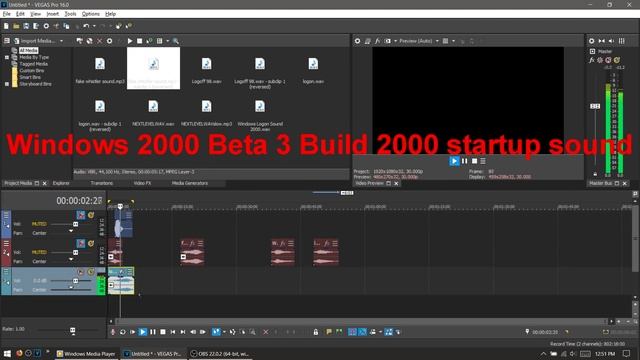The height and width of the screenshot is (360, 640).
Task: Click the Video Preview stop button
Action: (x=474, y=161)
